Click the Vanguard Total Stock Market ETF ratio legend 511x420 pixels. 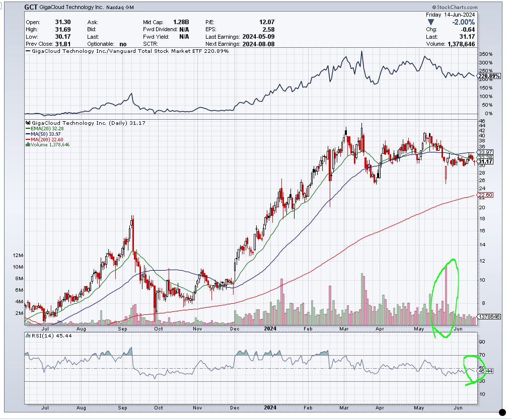[130, 51]
